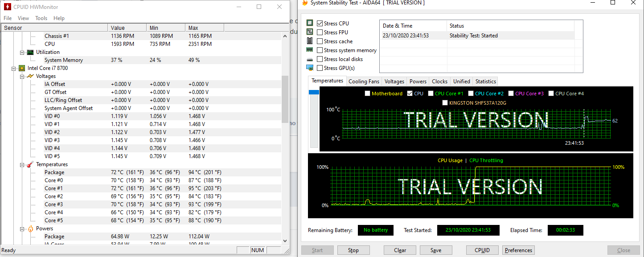Check the Motherboard temperature graph checkbox
The image size is (644, 257).
pos(367,94)
